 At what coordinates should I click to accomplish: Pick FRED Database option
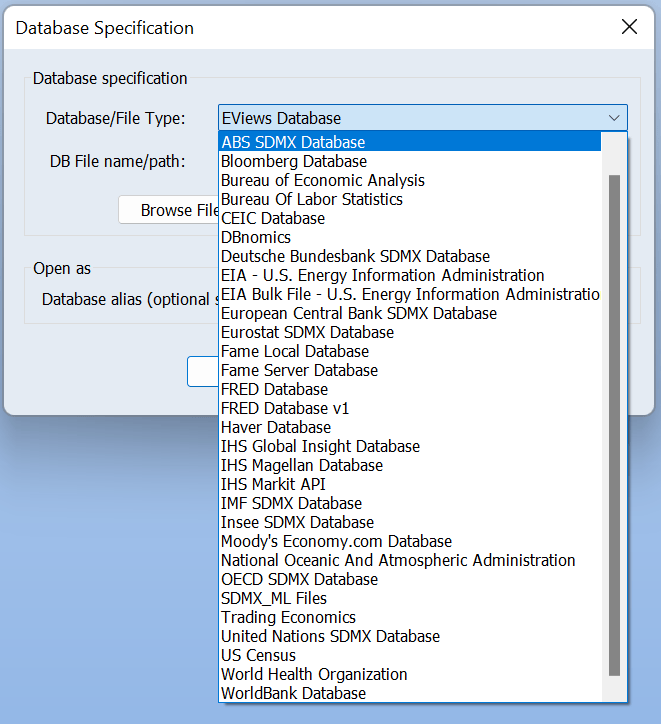coord(274,389)
